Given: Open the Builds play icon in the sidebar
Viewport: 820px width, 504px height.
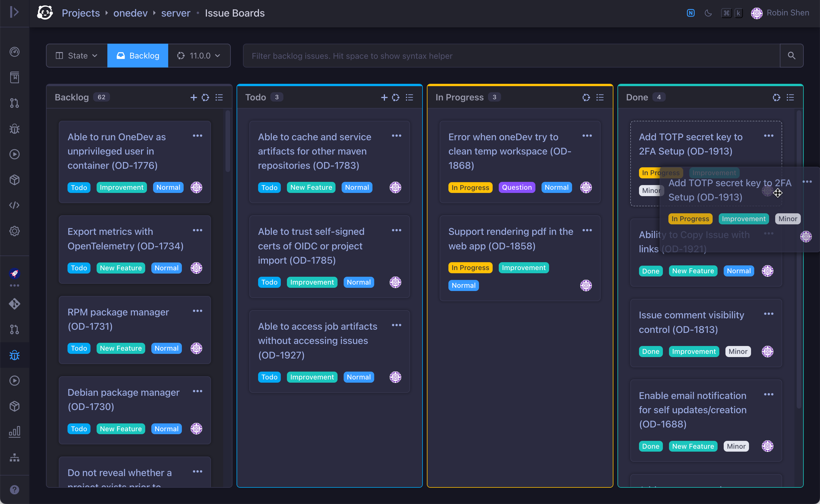Looking at the screenshot, I should coord(15,154).
